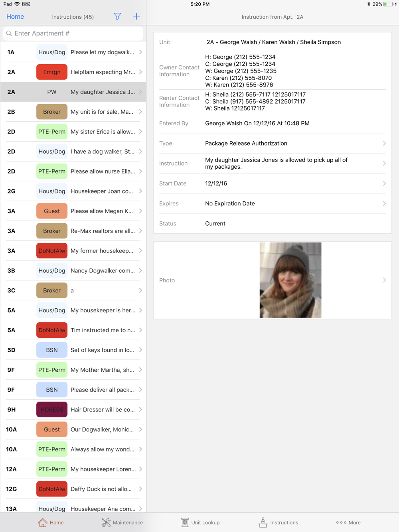
Task: Open chevron for 'Help!Iam expecting Mr...' row
Action: pyautogui.click(x=140, y=72)
